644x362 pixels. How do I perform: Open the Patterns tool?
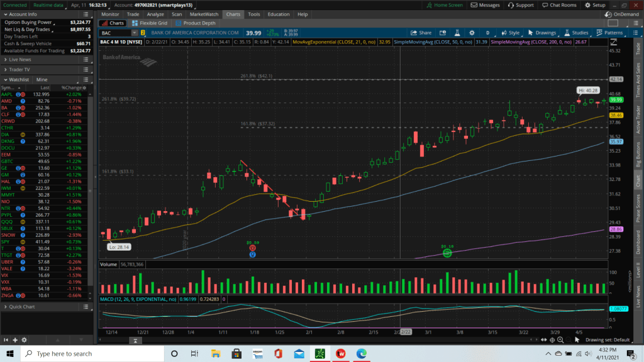pos(609,33)
